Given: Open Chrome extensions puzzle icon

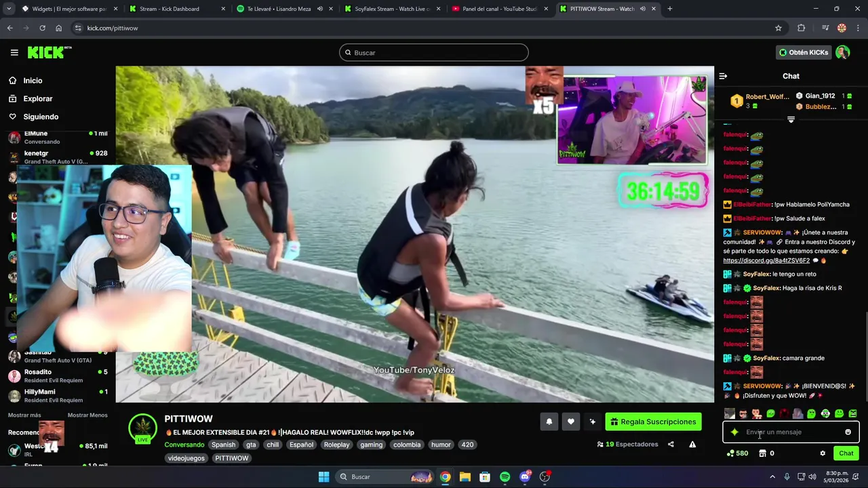Looking at the screenshot, I should point(802,28).
